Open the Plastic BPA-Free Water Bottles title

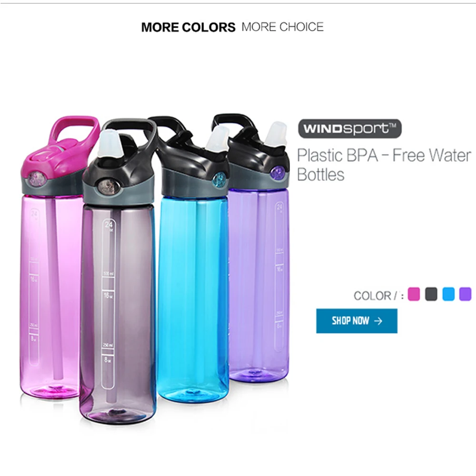[x=384, y=165]
